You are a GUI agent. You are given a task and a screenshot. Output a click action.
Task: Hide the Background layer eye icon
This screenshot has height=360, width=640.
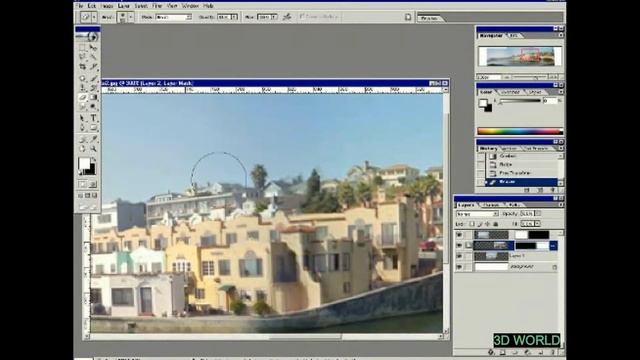click(459, 267)
